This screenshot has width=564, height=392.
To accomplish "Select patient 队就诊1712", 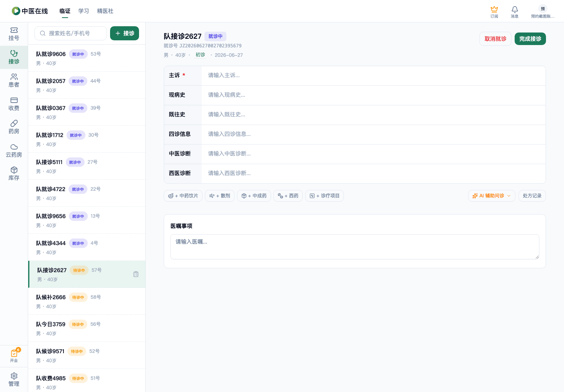I will [x=87, y=139].
